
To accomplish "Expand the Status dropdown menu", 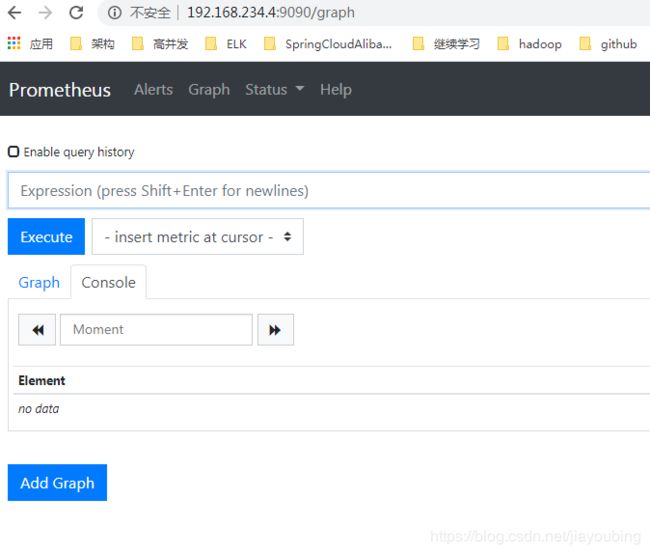I will [x=274, y=89].
